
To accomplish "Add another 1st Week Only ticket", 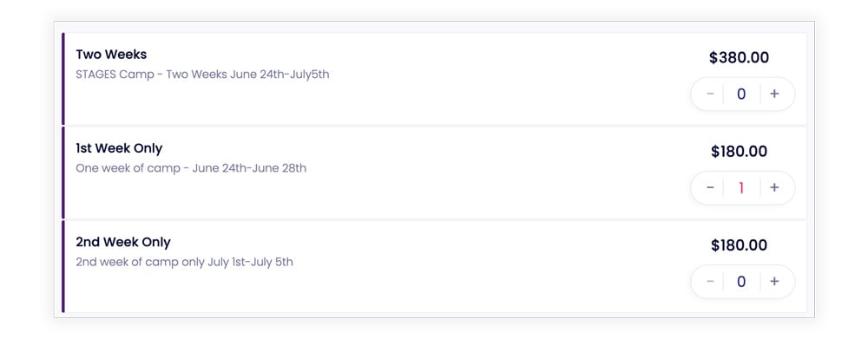I will [774, 188].
